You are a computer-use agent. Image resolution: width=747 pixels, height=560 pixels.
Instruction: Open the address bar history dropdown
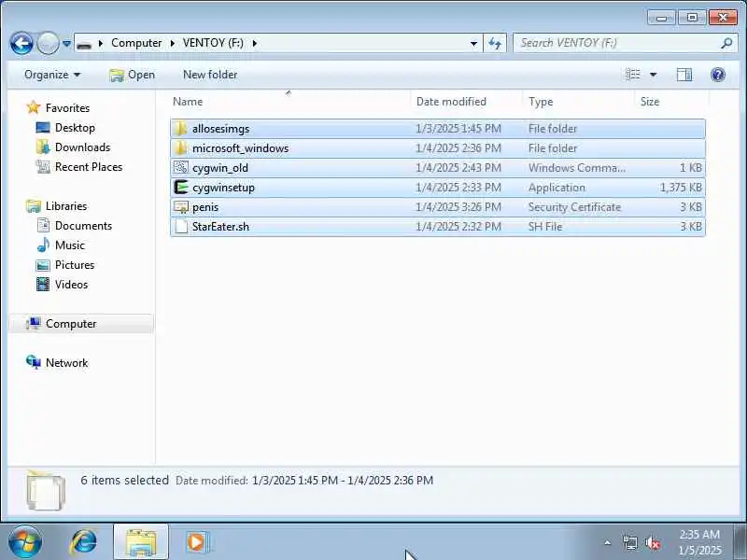473,43
